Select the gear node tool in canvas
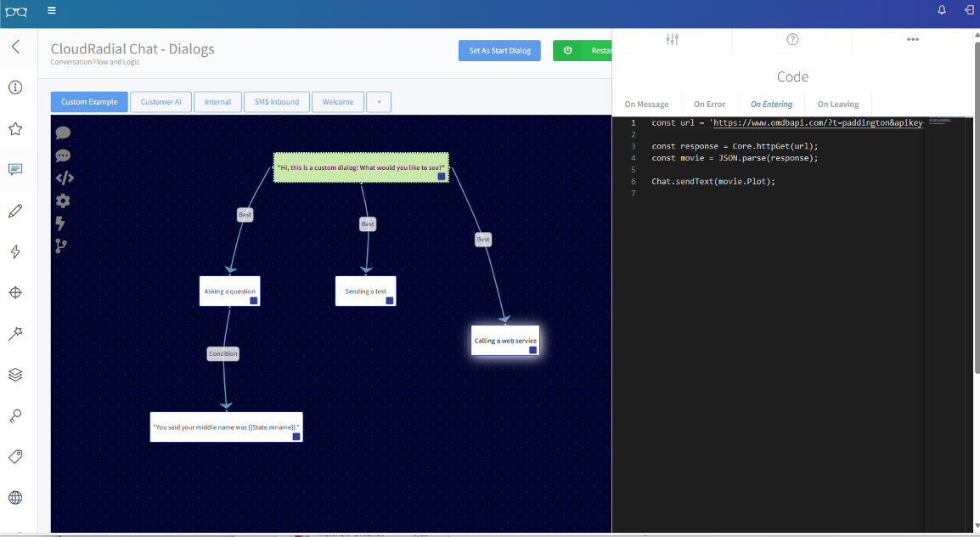 [x=63, y=201]
